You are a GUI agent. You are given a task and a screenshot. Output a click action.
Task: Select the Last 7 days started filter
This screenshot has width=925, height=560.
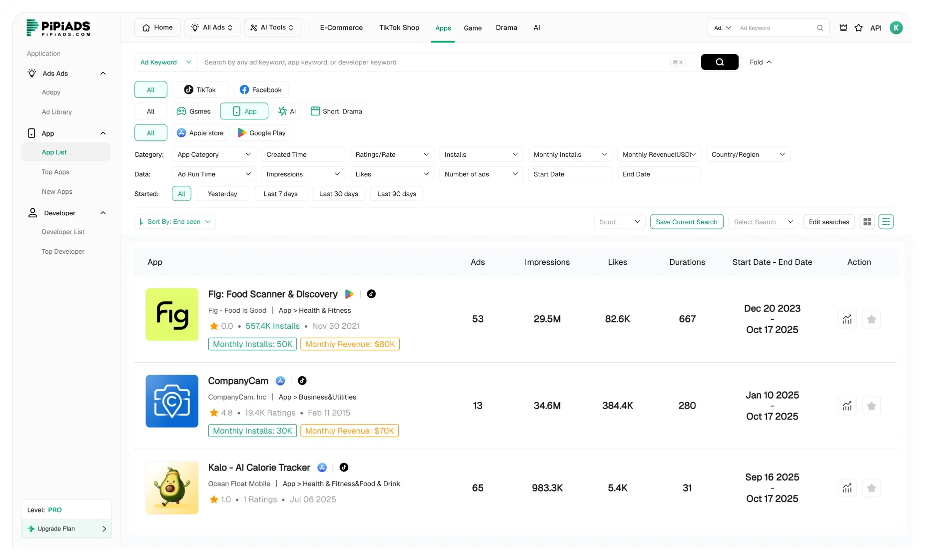pos(280,194)
